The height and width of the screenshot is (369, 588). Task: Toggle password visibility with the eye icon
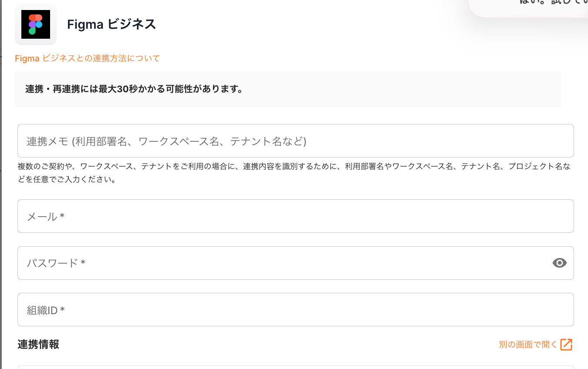tap(559, 263)
